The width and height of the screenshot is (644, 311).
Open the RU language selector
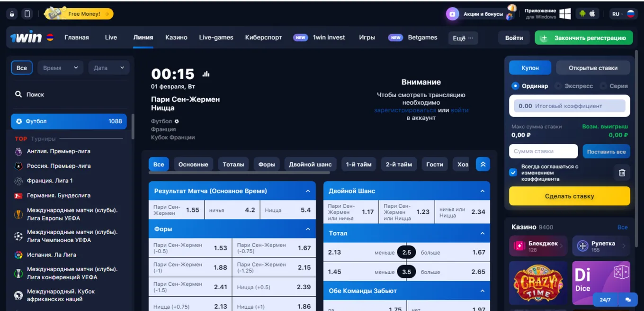[623, 14]
